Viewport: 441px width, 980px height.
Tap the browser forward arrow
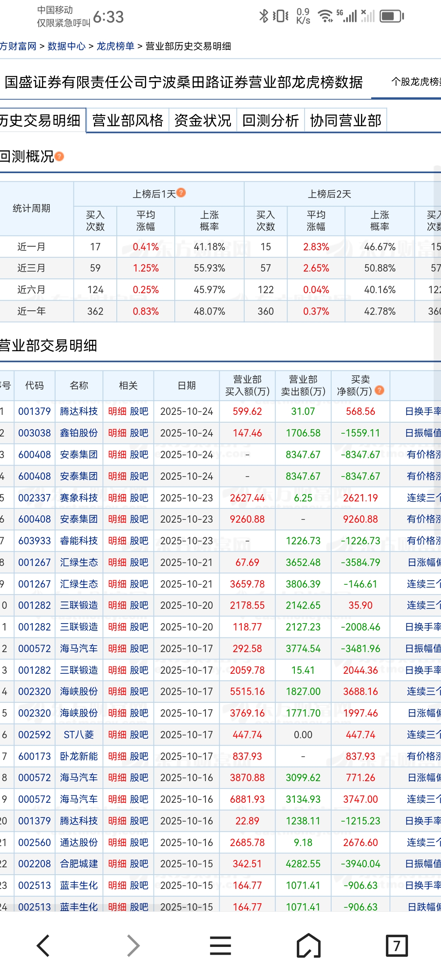coord(133,946)
